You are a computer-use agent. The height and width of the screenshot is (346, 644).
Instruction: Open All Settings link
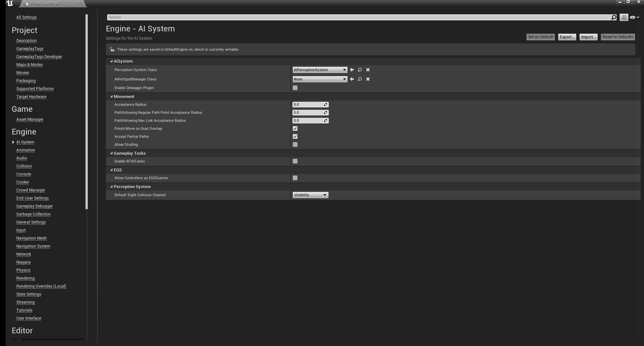(x=26, y=17)
